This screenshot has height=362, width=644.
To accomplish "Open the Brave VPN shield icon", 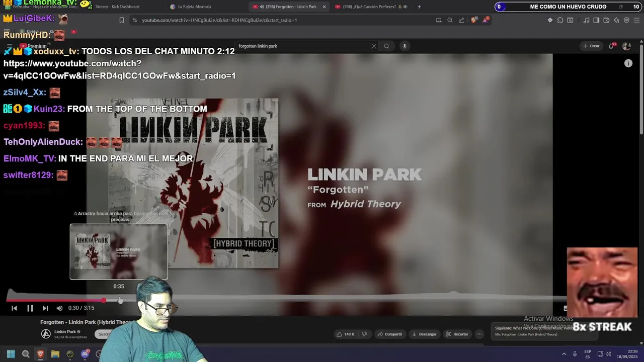I will (626, 20).
